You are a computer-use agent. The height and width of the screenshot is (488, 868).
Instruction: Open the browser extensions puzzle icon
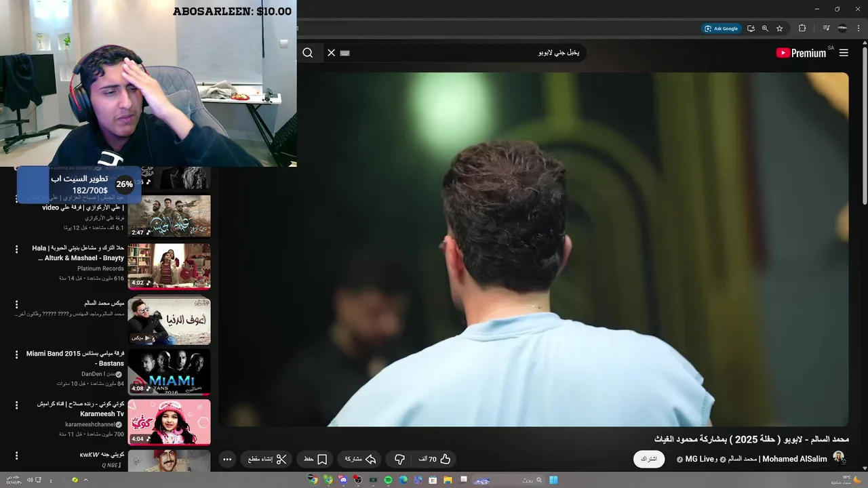pos(802,28)
